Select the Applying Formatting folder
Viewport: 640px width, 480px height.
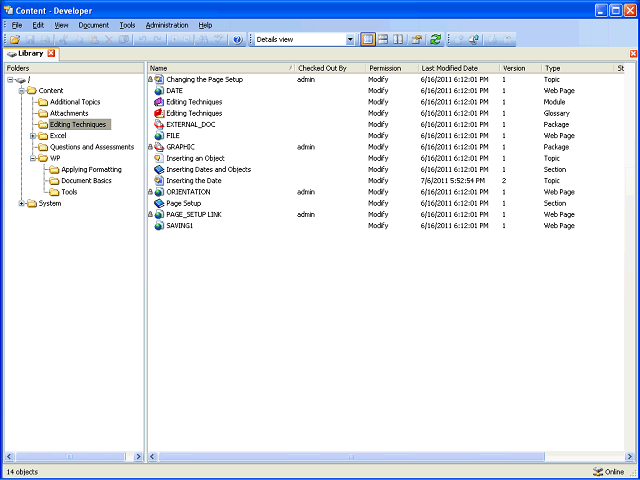[91, 169]
